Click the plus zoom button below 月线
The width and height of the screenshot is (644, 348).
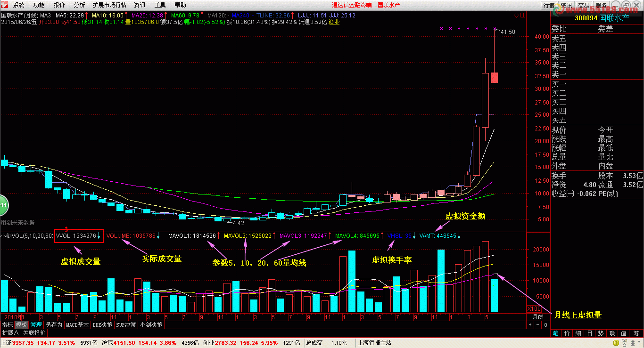coord(530,325)
